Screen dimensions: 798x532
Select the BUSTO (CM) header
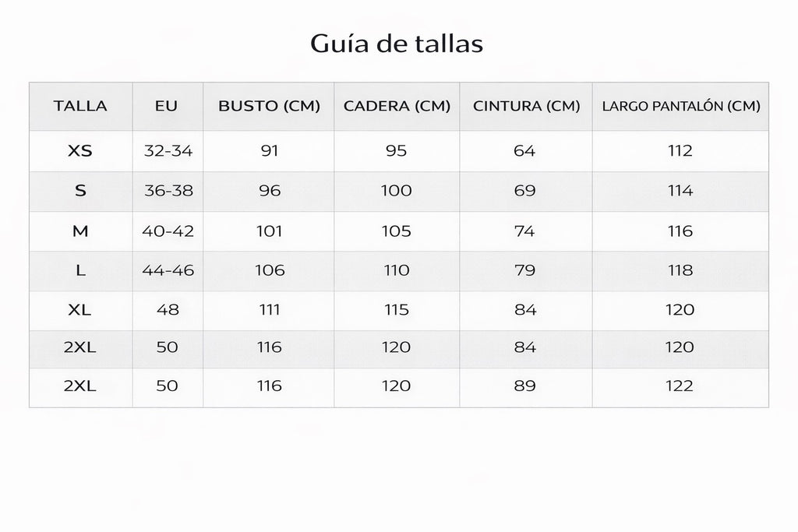click(x=269, y=106)
